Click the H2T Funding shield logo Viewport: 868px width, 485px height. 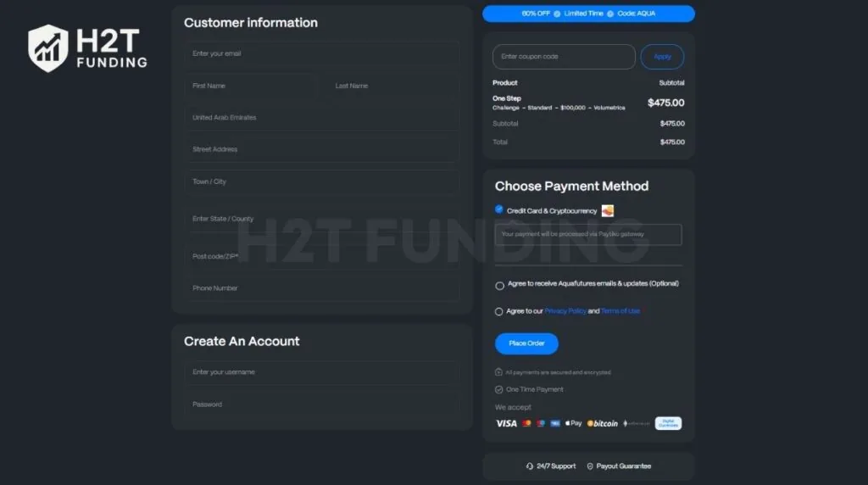tap(48, 48)
